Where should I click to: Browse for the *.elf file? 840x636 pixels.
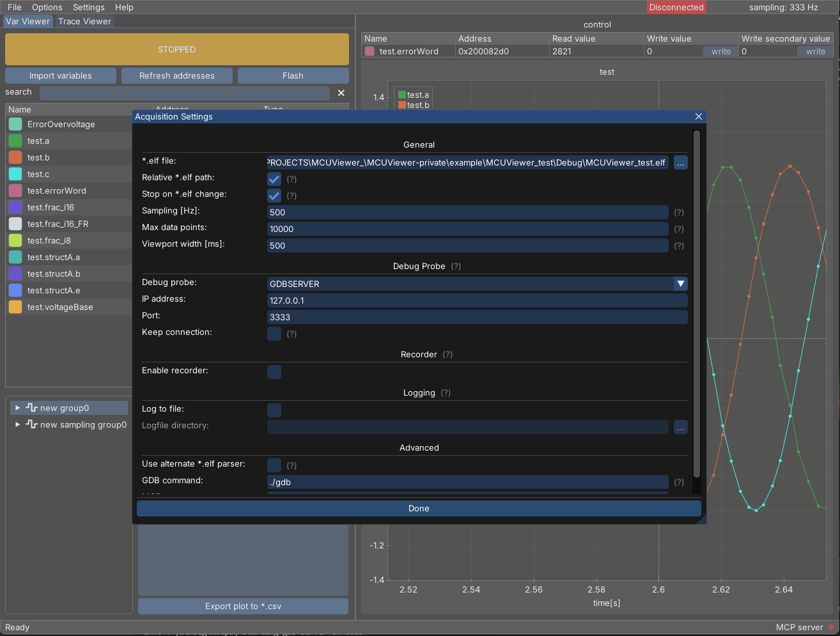[680, 163]
